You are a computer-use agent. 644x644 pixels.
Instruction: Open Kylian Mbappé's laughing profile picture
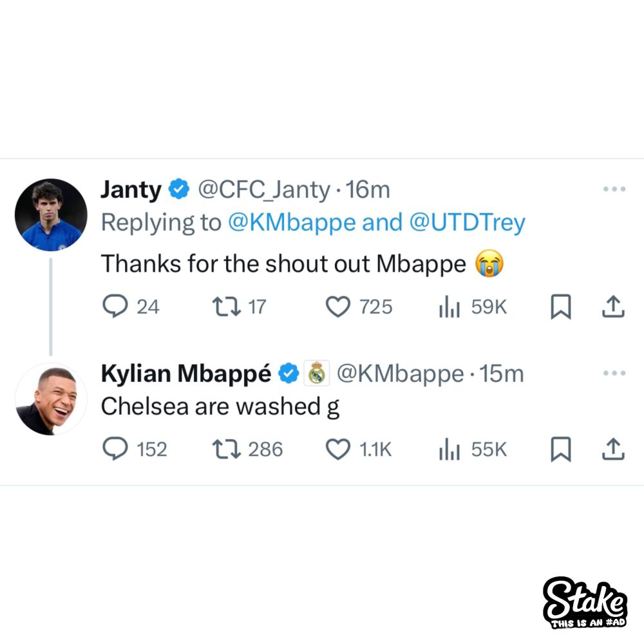pos(51,399)
